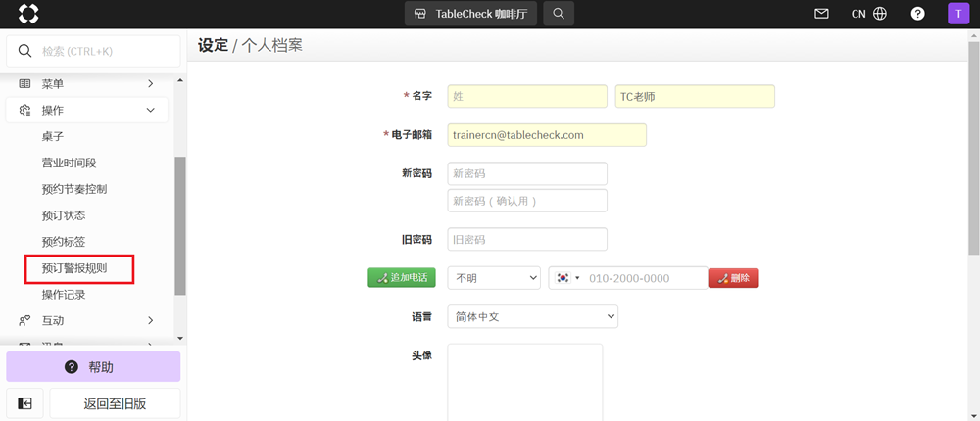980x421 pixels.
Task: Focus the first name field containing TC老师
Action: click(x=695, y=96)
